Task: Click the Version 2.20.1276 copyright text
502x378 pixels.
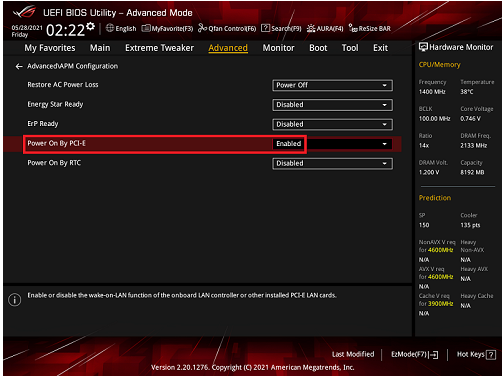Action: coord(252,367)
